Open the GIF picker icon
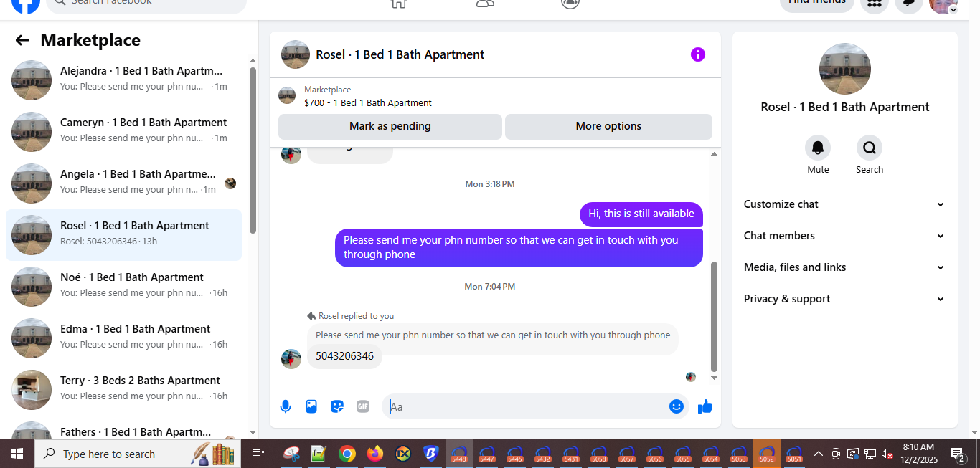Screen dimensions: 980x468 363,406
